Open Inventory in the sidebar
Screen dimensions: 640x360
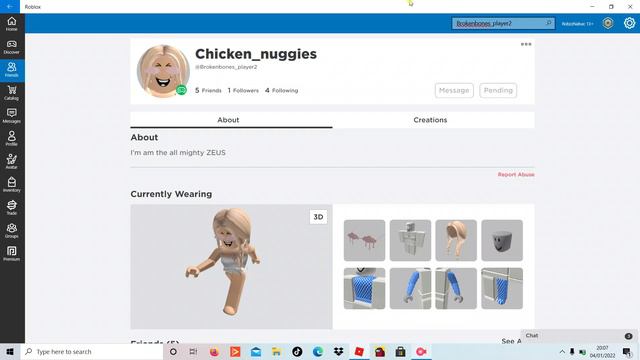[x=12, y=185]
